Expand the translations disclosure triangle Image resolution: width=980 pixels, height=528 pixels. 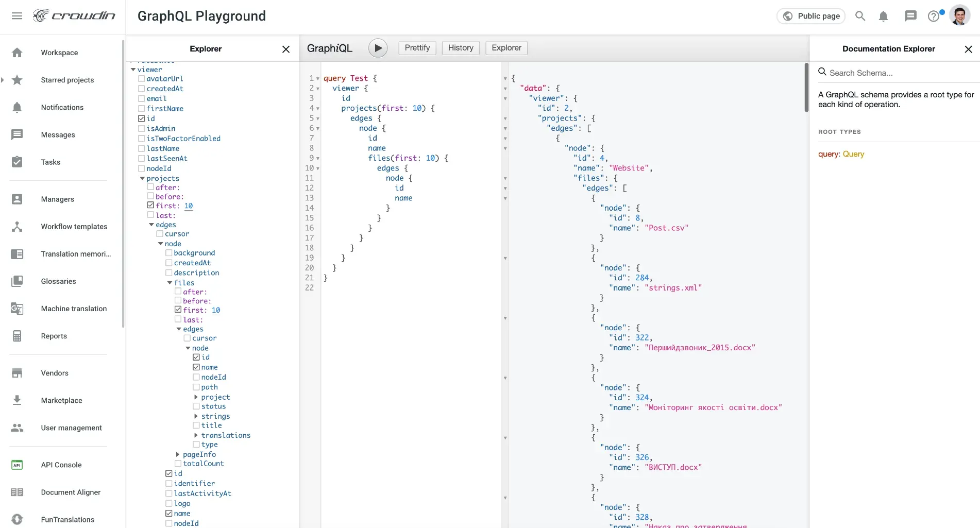(x=196, y=435)
